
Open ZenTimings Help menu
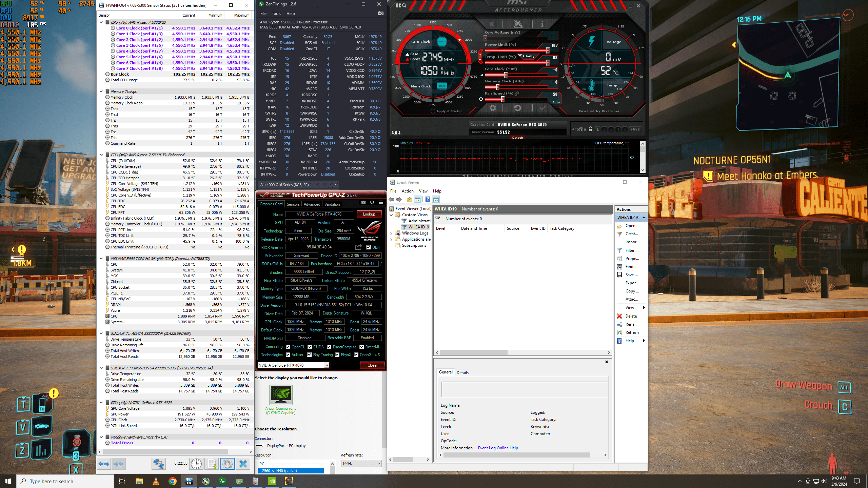click(x=291, y=14)
